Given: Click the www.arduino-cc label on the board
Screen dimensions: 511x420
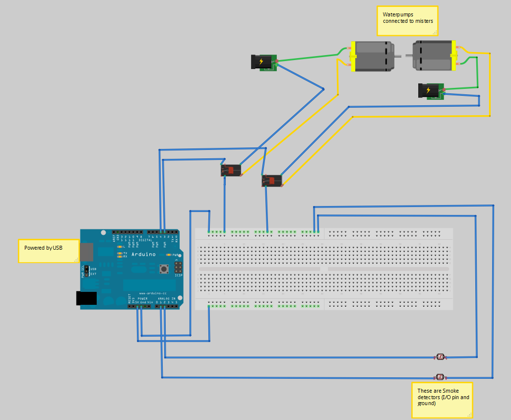Looking at the screenshot, I should point(154,292).
